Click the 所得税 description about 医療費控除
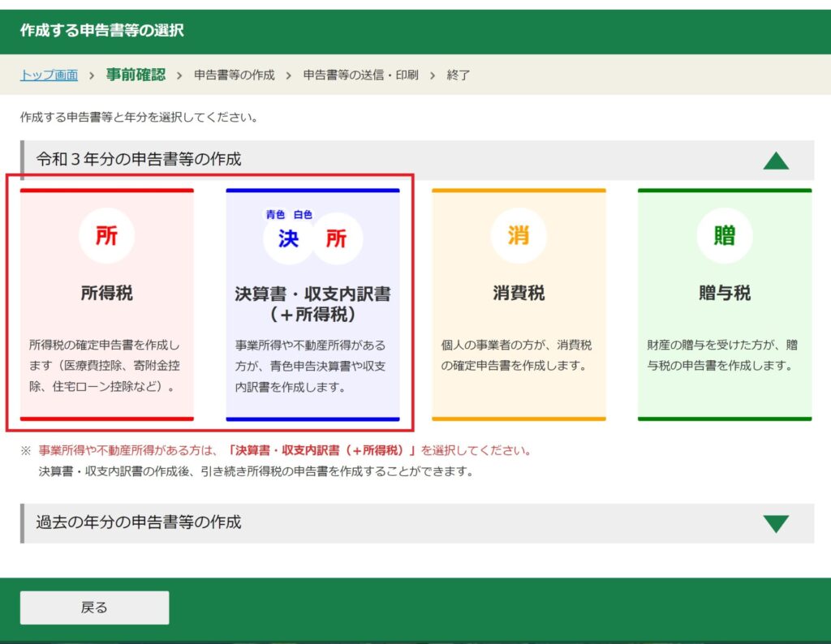Screen dimensions: 831x644 (105, 366)
